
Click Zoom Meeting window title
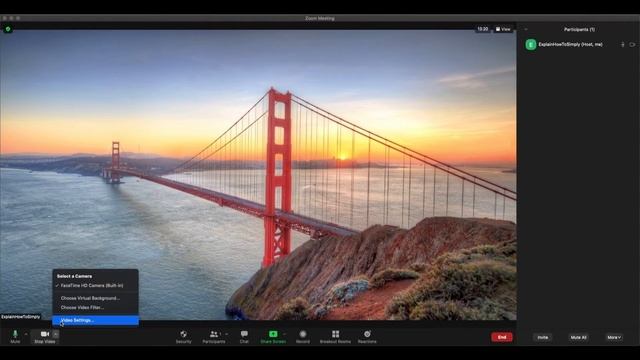(x=320, y=18)
